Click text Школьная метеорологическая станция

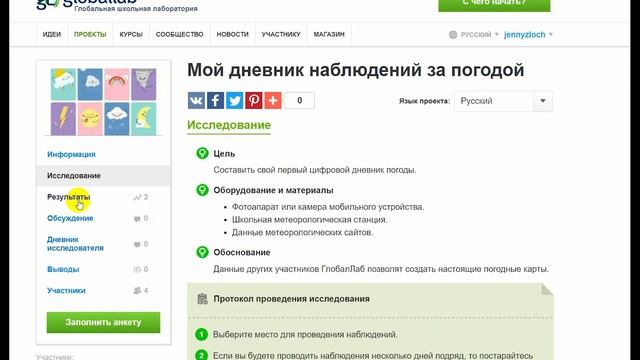pos(309,220)
